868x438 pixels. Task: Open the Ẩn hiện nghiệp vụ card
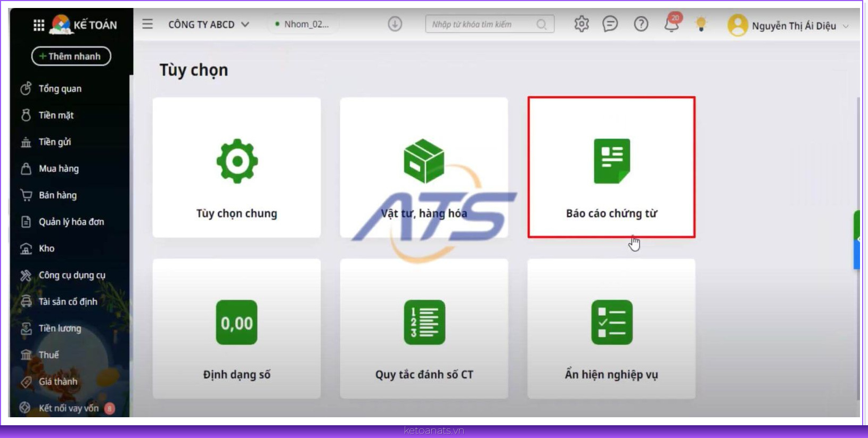click(611, 329)
